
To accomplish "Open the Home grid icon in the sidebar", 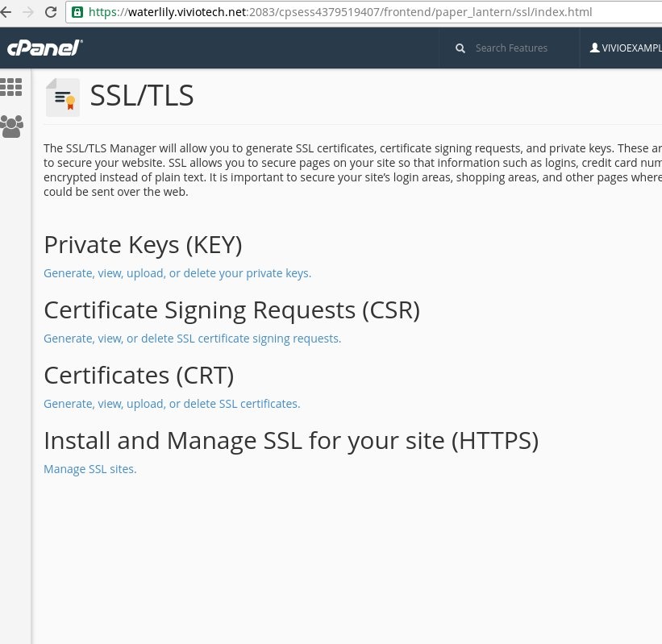I will coord(11,87).
